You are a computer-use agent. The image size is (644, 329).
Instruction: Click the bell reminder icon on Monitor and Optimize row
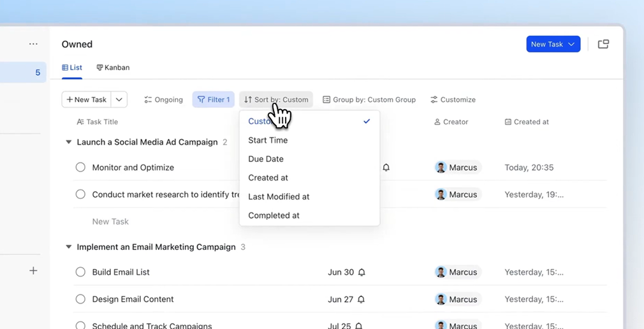[386, 168]
